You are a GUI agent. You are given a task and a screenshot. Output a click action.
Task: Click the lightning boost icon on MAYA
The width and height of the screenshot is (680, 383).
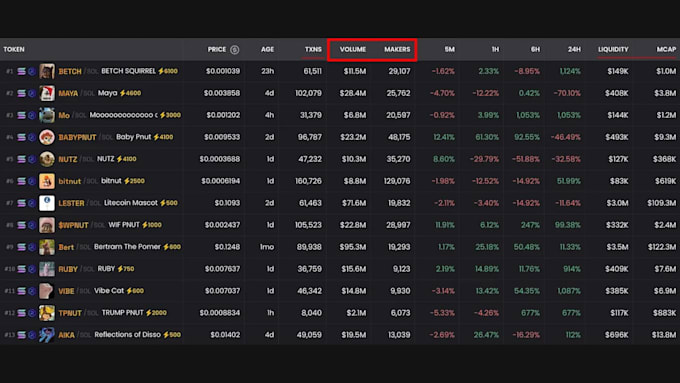122,93
